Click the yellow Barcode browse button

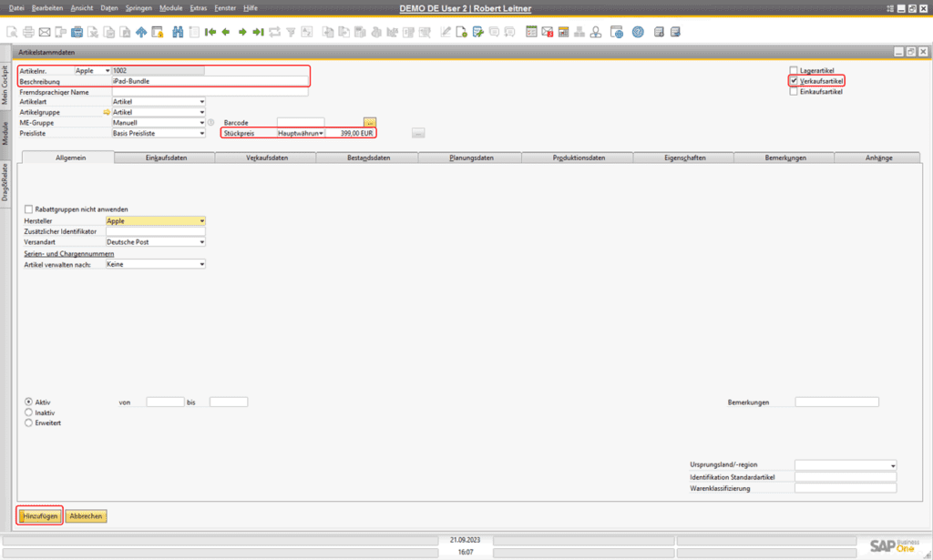pyautogui.click(x=370, y=122)
